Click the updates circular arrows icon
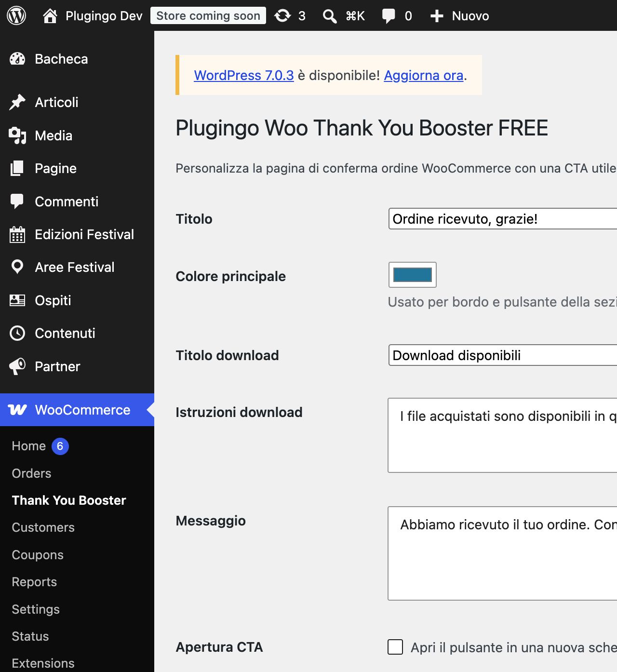 click(282, 16)
